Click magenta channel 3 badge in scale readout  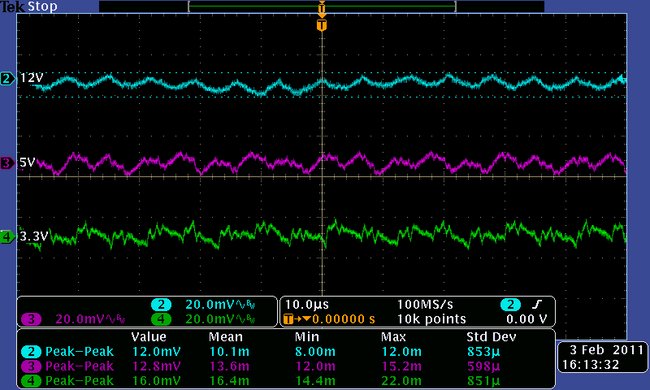coord(31,319)
